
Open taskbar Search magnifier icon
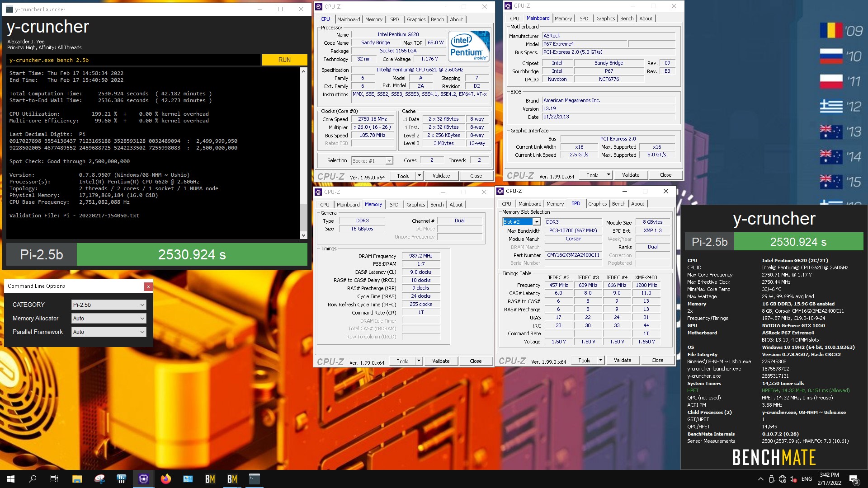point(33,479)
